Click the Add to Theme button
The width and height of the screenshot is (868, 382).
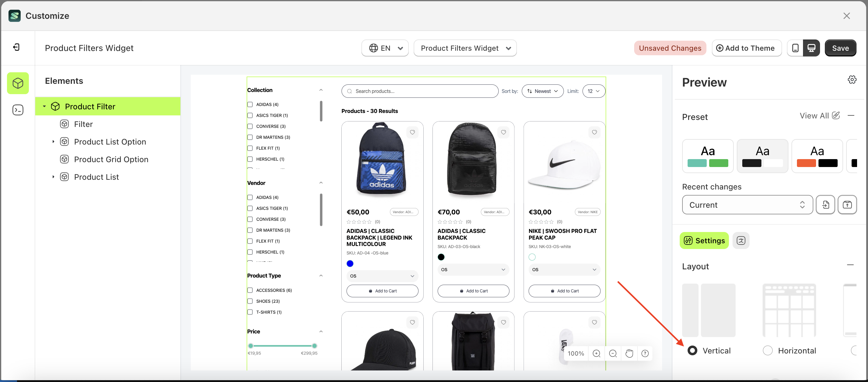[746, 48]
